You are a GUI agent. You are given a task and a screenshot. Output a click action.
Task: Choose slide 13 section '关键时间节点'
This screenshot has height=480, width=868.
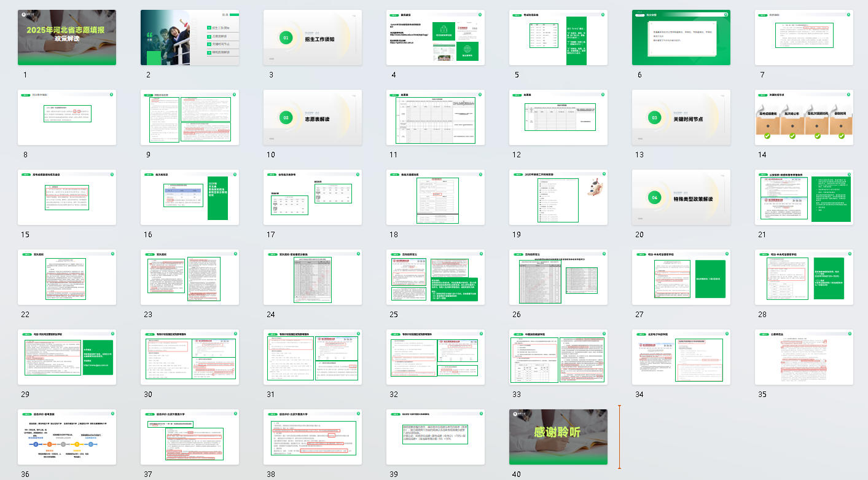pyautogui.click(x=681, y=117)
